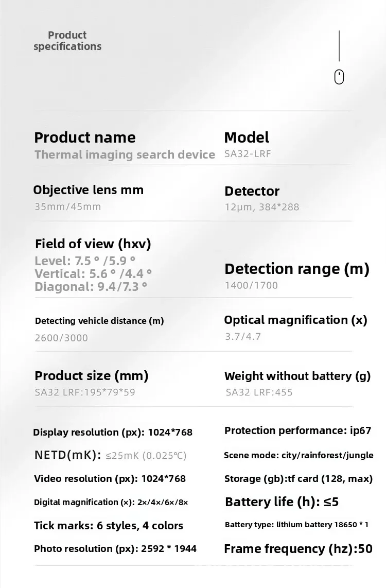This screenshot has width=386, height=588.
Task: Select the 1400/1700 detection range value
Action: click(x=251, y=285)
